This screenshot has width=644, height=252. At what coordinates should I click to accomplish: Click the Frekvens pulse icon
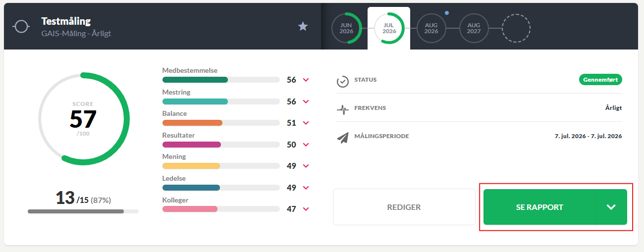point(343,109)
